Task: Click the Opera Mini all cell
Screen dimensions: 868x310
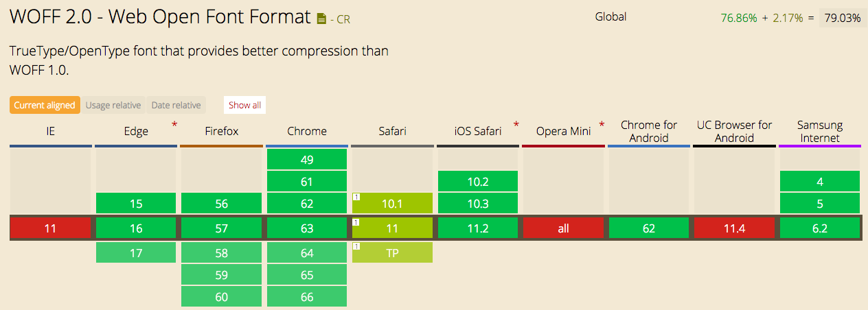Action: 563,228
